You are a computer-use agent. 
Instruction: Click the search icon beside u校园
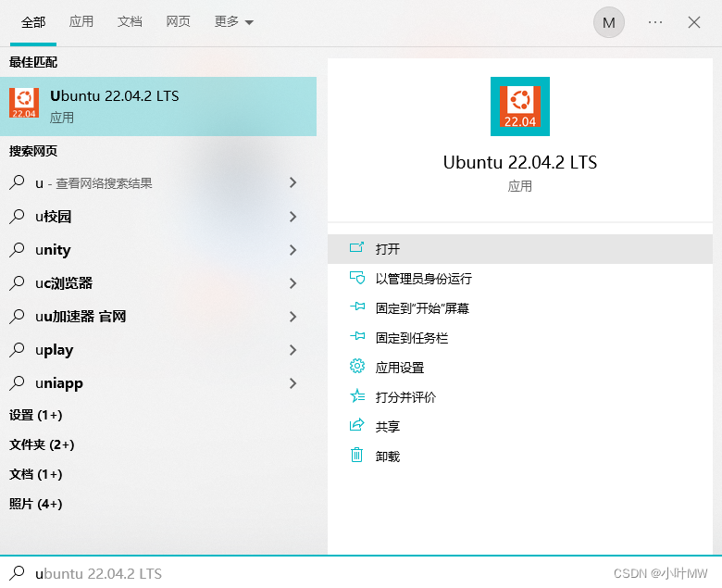[x=17, y=216]
